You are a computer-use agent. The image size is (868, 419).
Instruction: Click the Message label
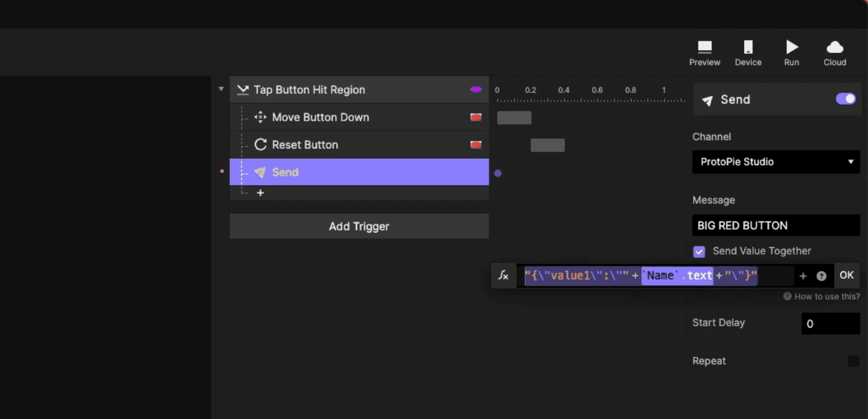(714, 200)
